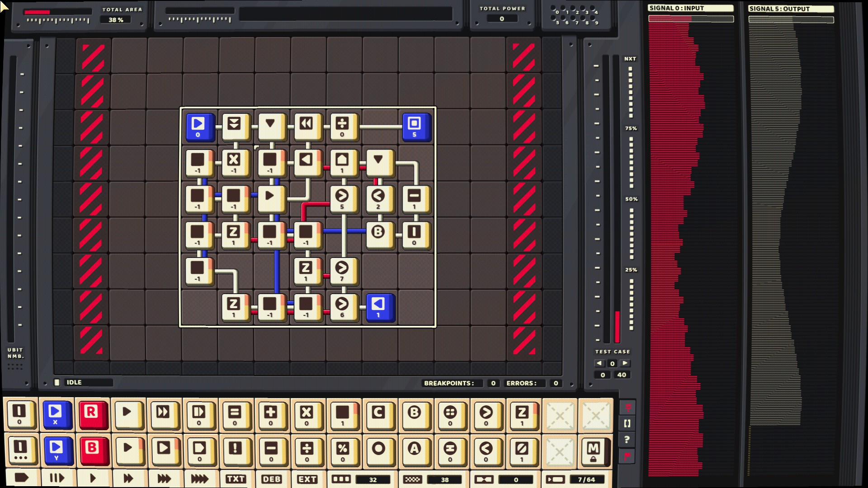868x488 pixels.
Task: Go to previous test case arrow
Action: click(x=599, y=363)
